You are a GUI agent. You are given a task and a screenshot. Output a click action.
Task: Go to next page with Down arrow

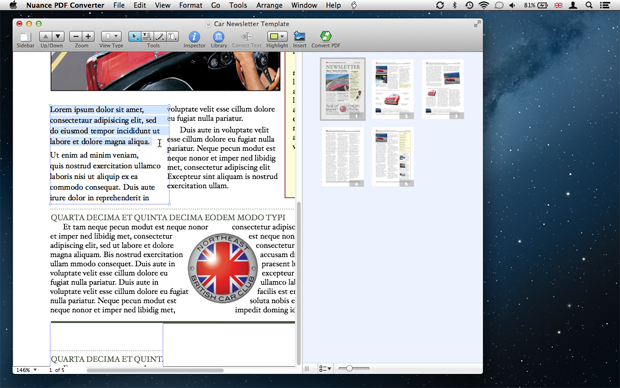point(58,37)
